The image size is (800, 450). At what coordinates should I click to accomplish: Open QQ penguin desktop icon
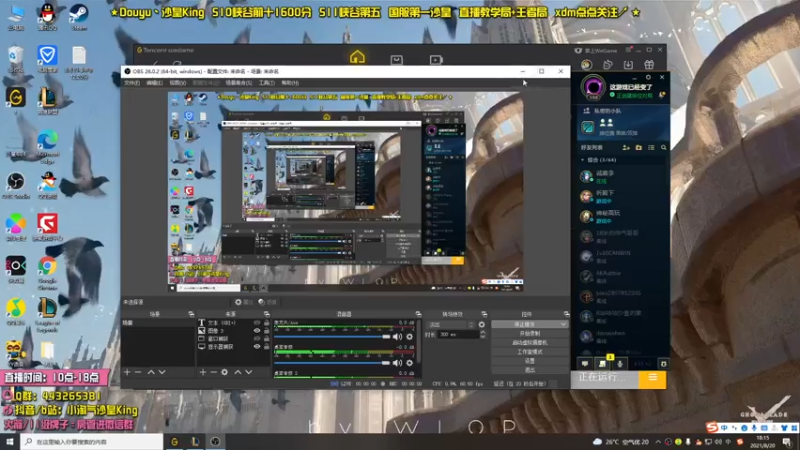pyautogui.click(x=47, y=16)
